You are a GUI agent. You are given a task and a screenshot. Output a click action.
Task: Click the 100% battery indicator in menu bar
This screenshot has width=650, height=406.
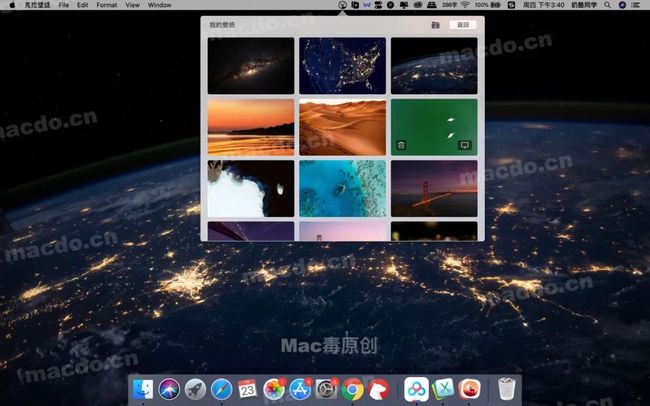tap(488, 5)
